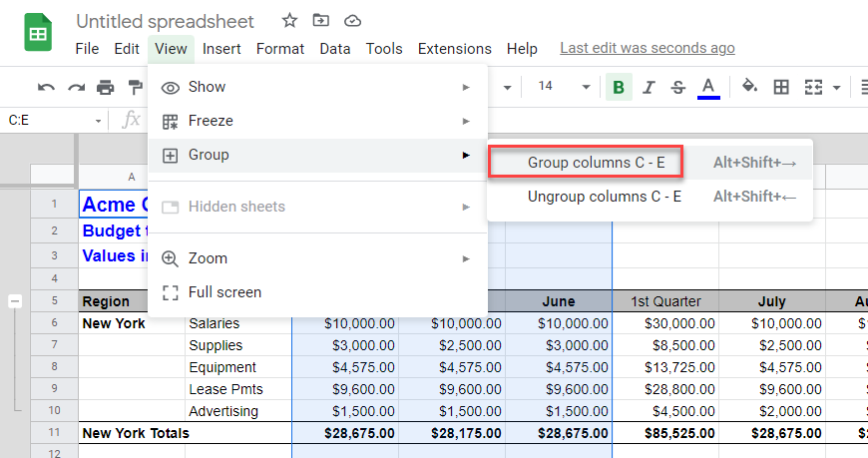
Task: Click the fill color paint bucket
Action: [749, 87]
